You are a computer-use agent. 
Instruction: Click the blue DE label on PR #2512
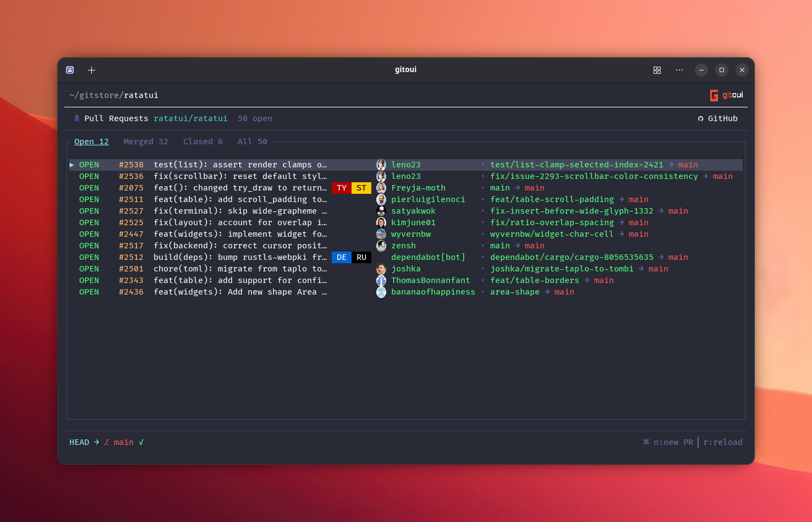click(342, 257)
